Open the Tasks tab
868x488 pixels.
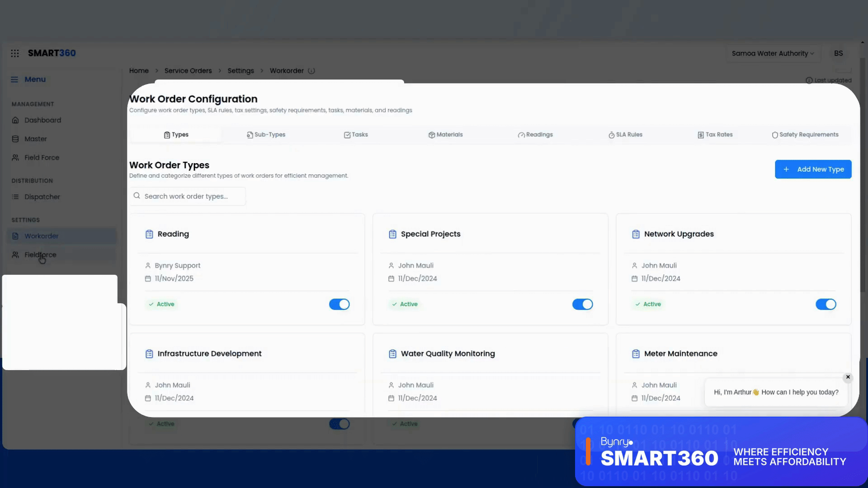pos(356,135)
